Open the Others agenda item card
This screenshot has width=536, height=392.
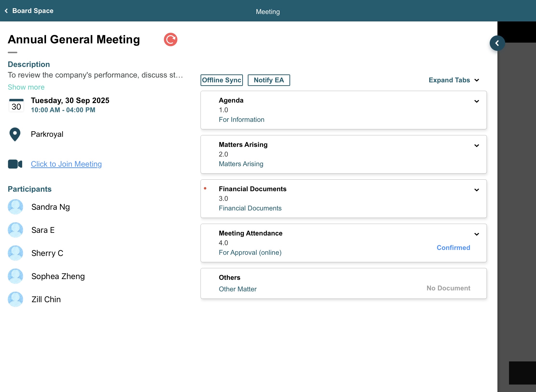coord(343,283)
